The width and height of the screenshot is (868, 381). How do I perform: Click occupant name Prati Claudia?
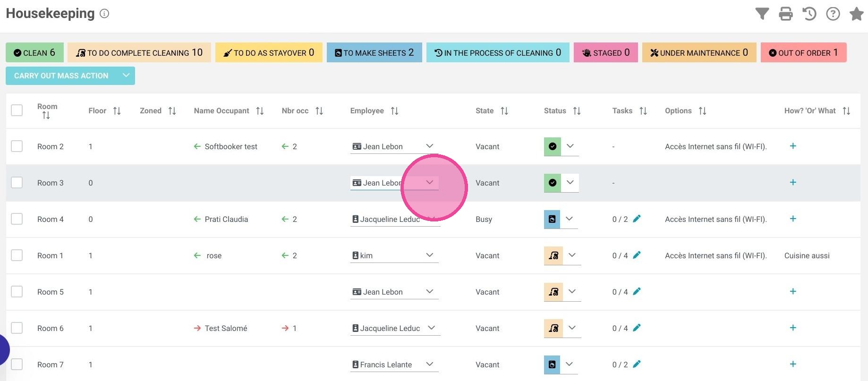coord(226,219)
